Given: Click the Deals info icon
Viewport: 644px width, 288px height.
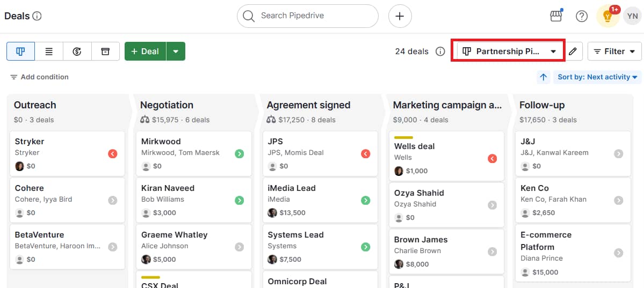Looking at the screenshot, I should pyautogui.click(x=37, y=16).
